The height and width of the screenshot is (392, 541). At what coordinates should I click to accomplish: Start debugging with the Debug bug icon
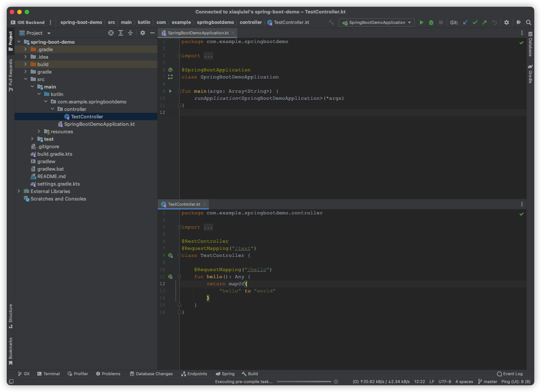point(431,22)
